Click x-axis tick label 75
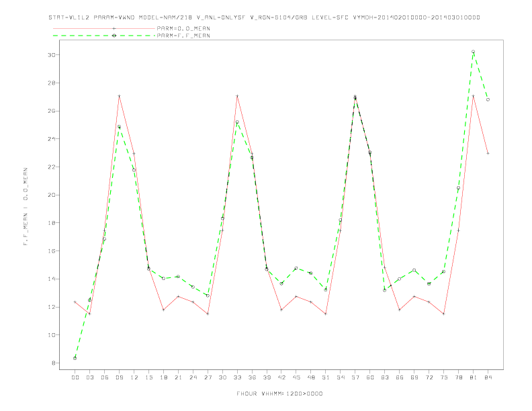This screenshot has height=411, width=532. 444,377
